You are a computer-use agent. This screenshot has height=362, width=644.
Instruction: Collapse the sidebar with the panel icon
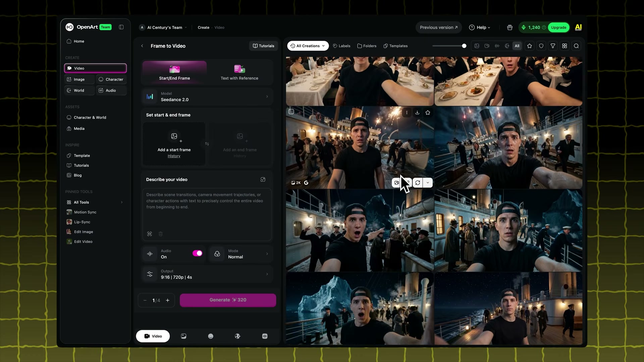[121, 27]
